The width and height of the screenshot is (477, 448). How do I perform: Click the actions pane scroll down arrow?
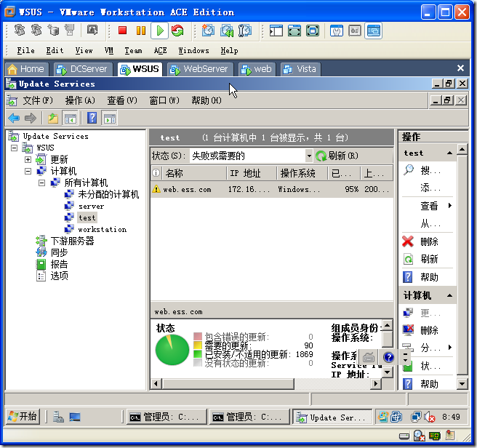tap(462, 383)
